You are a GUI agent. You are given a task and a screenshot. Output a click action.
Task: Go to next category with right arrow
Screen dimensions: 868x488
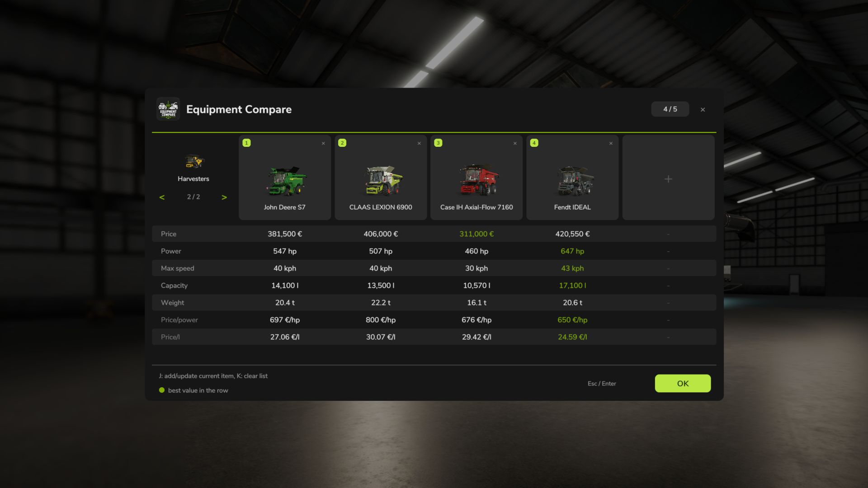(x=224, y=197)
